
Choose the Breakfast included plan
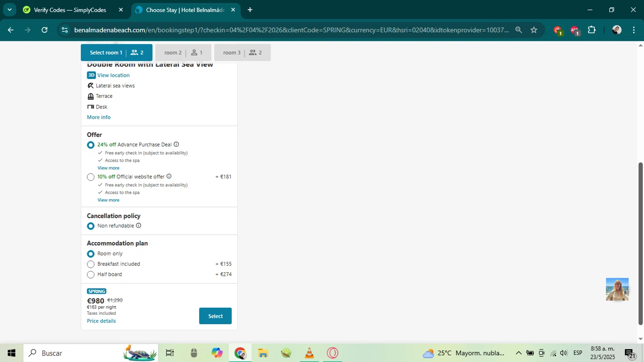(91, 264)
